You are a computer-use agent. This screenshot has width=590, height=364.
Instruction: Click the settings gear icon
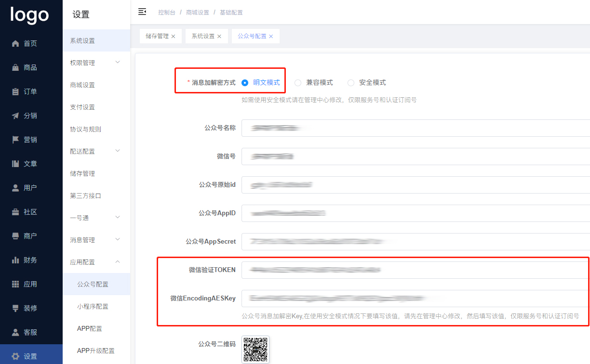pos(15,356)
